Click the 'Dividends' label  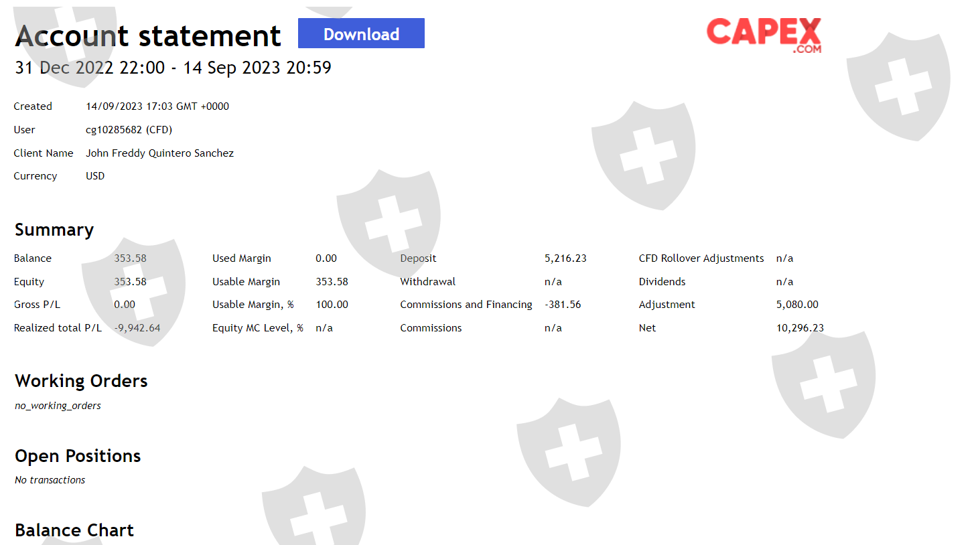point(662,282)
